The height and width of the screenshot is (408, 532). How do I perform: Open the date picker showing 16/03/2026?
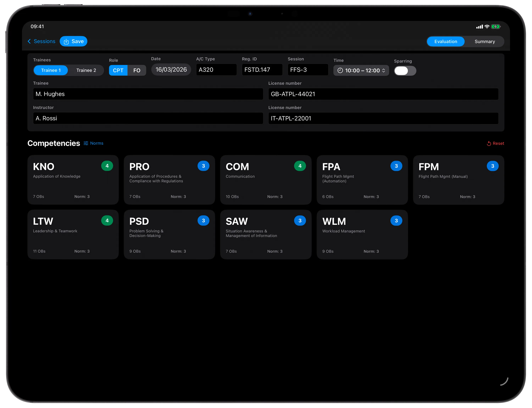(x=171, y=70)
